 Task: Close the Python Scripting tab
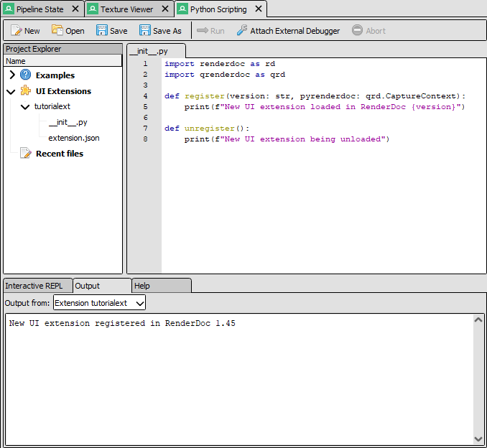point(259,9)
